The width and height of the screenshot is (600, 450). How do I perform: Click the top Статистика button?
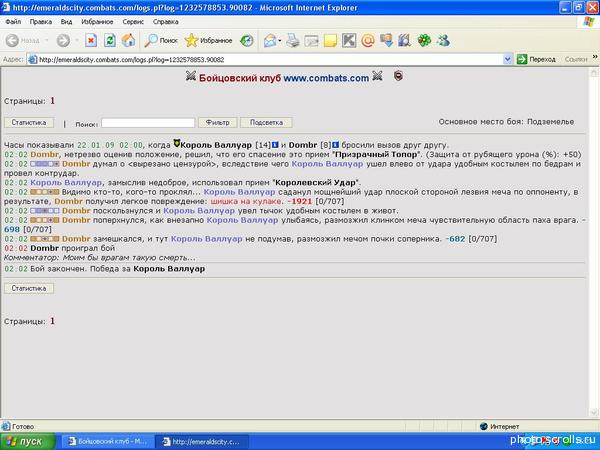[x=29, y=122]
